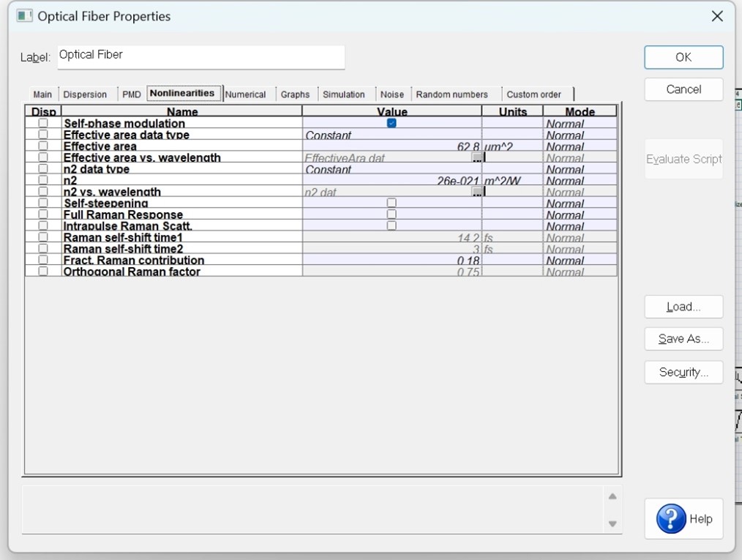Enable the Self-steepening value checkbox
Screen dimensions: 742x560
(391, 203)
